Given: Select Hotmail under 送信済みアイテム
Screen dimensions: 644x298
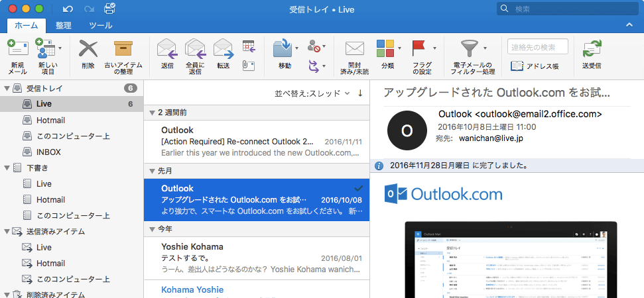Looking at the screenshot, I should point(72,263).
